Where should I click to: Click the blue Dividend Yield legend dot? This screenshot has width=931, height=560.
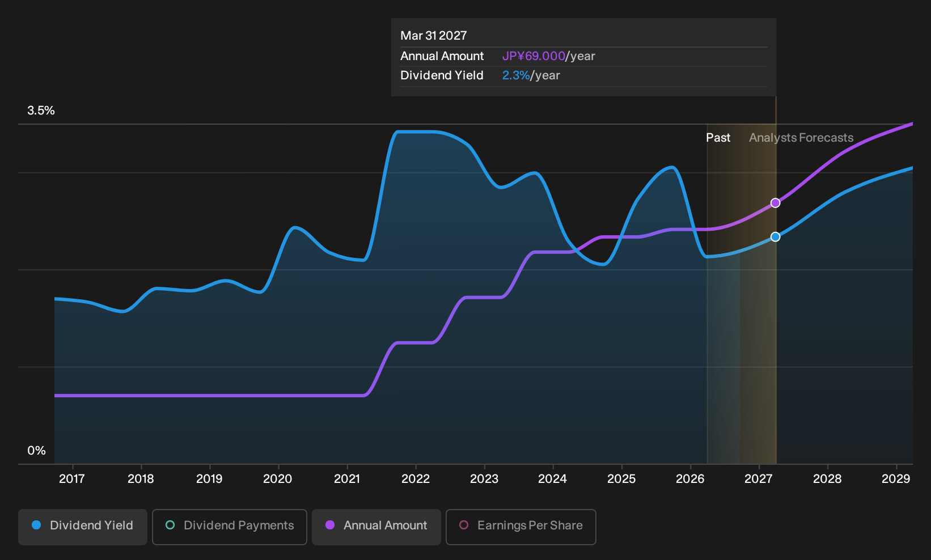(x=36, y=525)
